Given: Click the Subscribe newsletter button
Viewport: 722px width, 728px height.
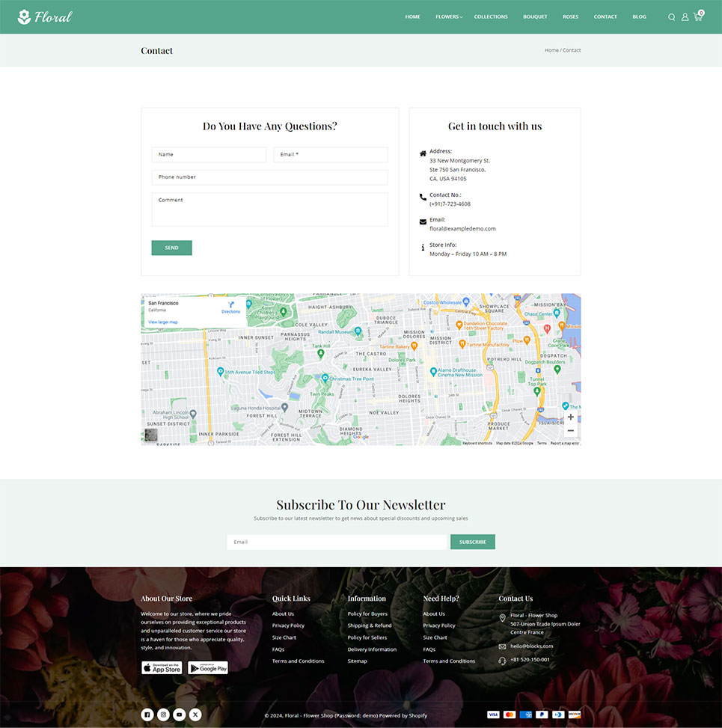Looking at the screenshot, I should click(x=472, y=542).
